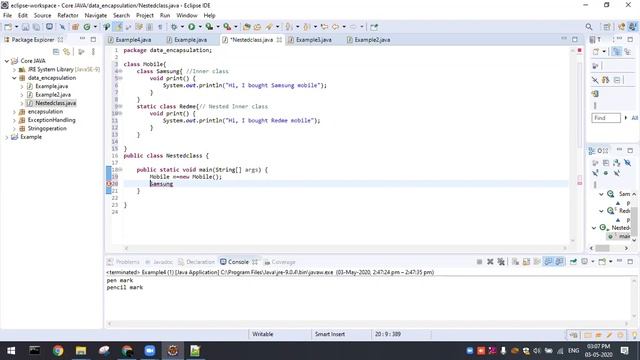Click the Save icon in the main toolbar
The image size is (640, 360).
26,27
